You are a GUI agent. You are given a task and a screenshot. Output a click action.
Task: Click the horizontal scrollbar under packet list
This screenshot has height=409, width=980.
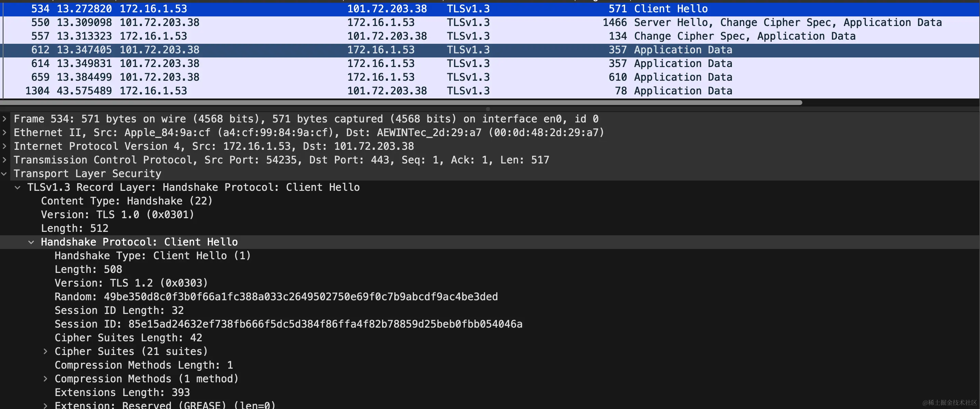(399, 103)
